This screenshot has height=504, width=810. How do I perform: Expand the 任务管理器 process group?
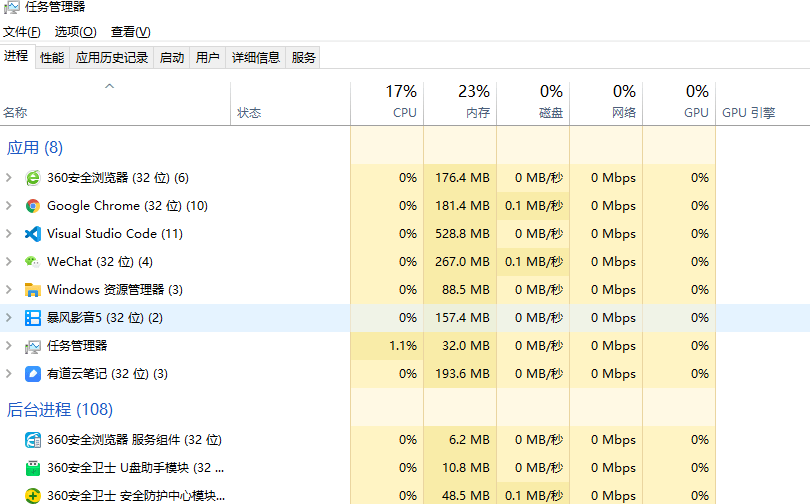click(x=9, y=345)
